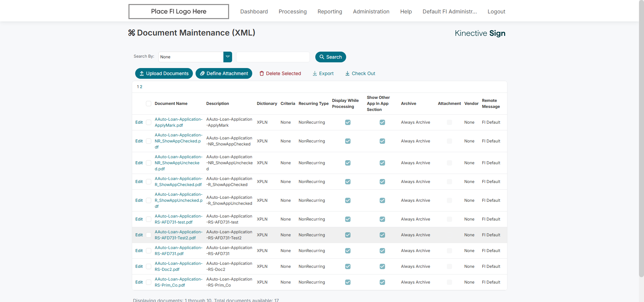
Task: Click the search text input field
Action: pos(273,57)
